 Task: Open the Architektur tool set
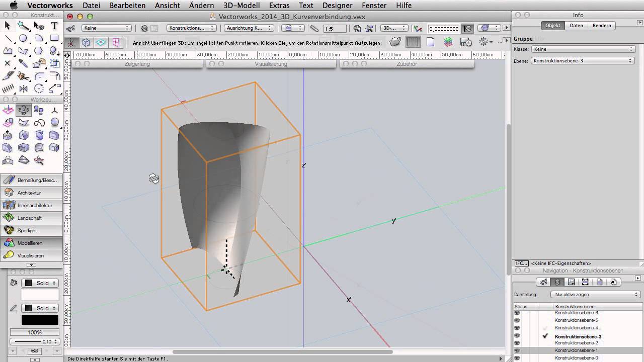(32, 193)
